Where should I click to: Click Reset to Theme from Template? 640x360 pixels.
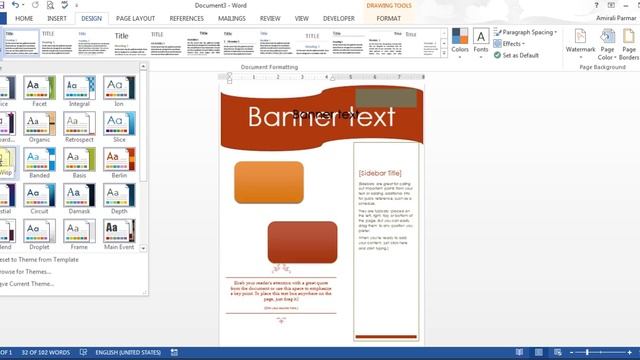coord(39,260)
